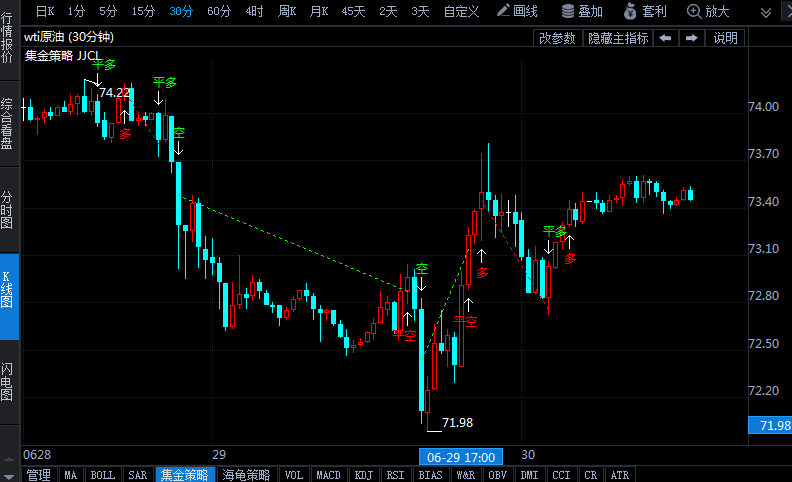Click the 放大 zoom-in magnifier
The image size is (792, 482).
click(708, 11)
